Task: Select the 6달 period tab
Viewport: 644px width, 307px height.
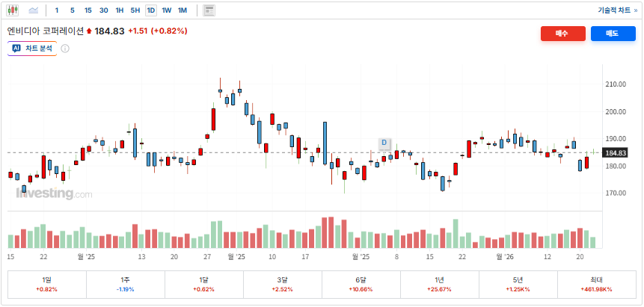Action: [x=361, y=285]
